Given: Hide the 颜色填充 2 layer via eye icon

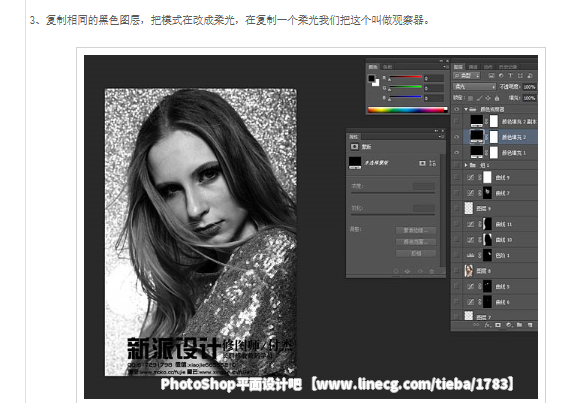Looking at the screenshot, I should point(457,137).
